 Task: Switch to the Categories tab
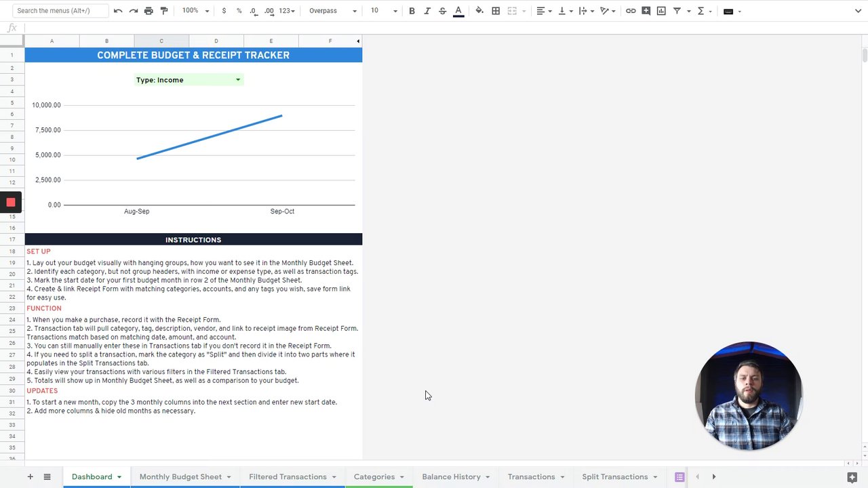(374, 476)
